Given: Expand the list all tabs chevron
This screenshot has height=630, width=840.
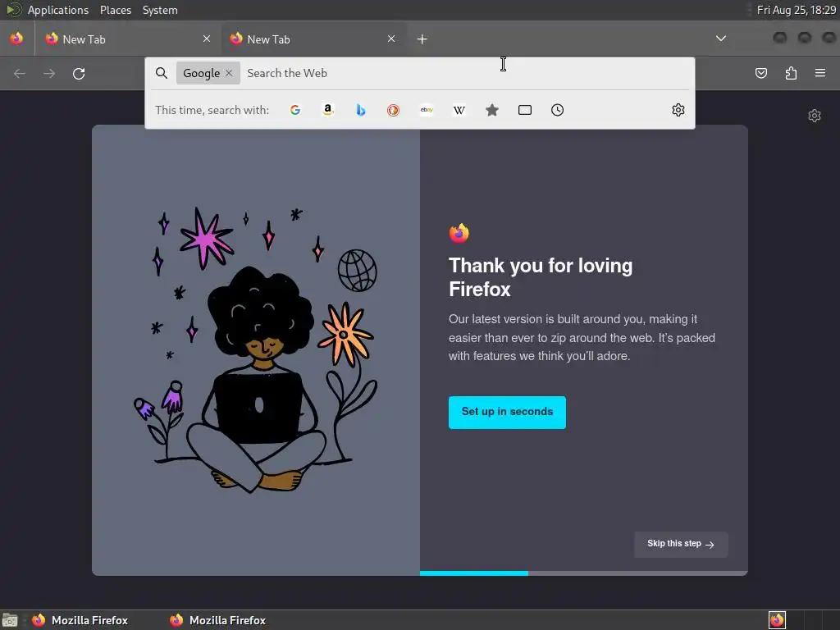Looking at the screenshot, I should pyautogui.click(x=721, y=39).
